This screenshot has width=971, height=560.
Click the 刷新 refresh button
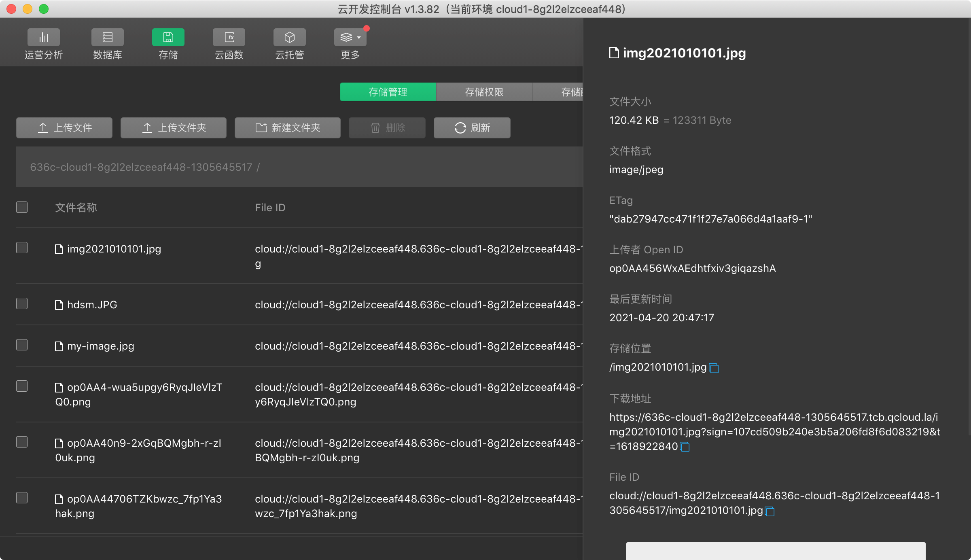point(472,128)
